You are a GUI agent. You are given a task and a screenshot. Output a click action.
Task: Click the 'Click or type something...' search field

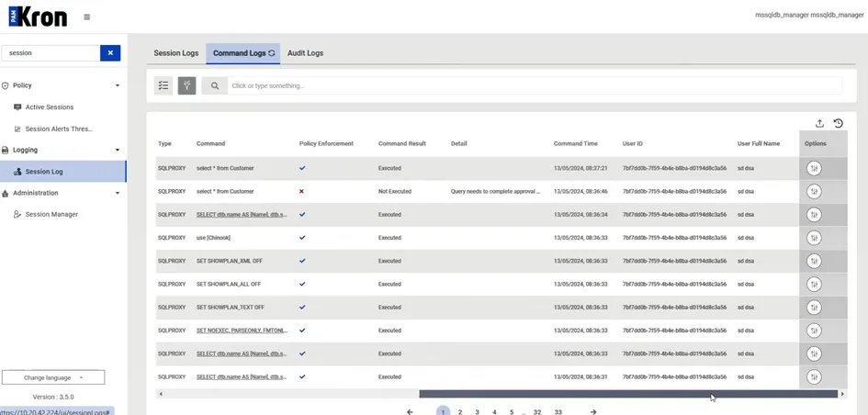[x=535, y=85]
